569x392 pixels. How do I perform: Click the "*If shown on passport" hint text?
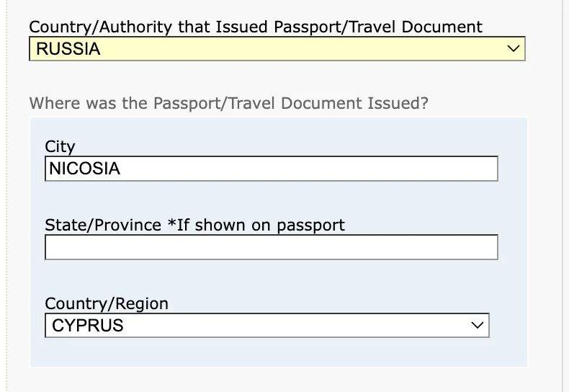[x=256, y=225]
